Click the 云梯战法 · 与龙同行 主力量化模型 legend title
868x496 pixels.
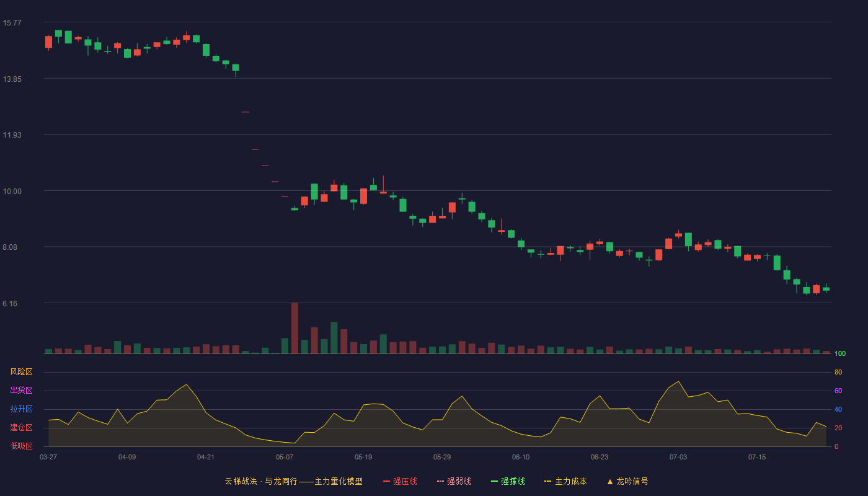pos(294,481)
